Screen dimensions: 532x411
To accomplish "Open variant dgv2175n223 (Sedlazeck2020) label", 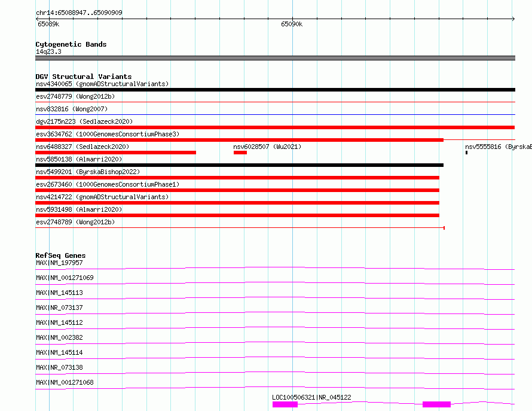I will [84, 121].
